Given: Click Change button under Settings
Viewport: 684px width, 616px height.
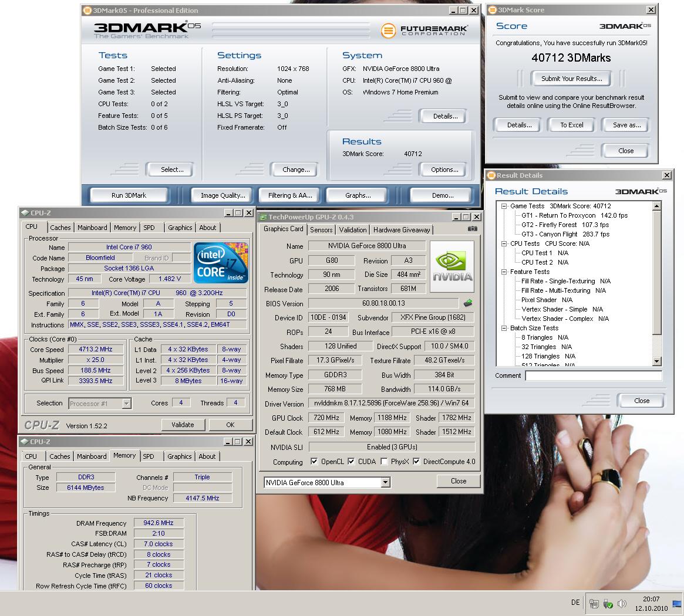Looking at the screenshot, I should tap(296, 169).
